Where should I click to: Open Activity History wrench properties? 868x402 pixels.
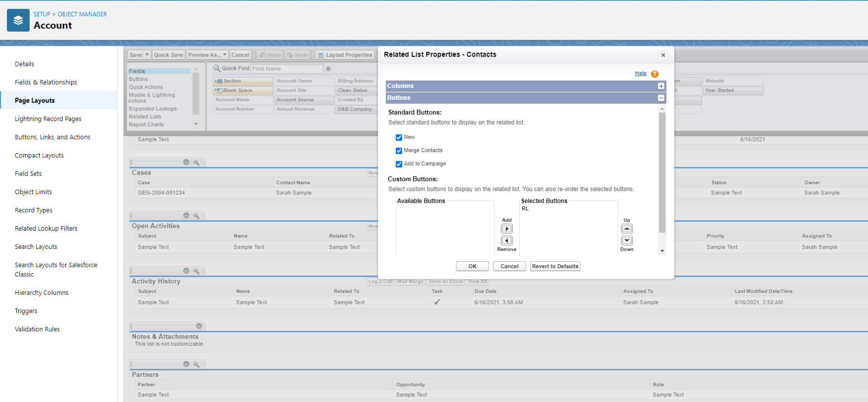coord(196,271)
